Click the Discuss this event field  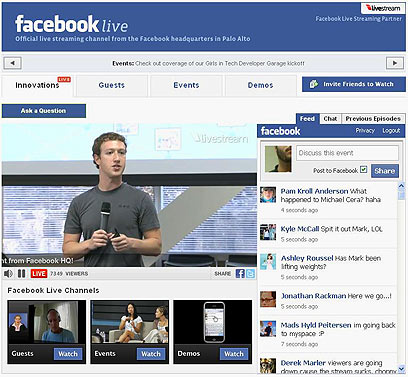tap(347, 153)
